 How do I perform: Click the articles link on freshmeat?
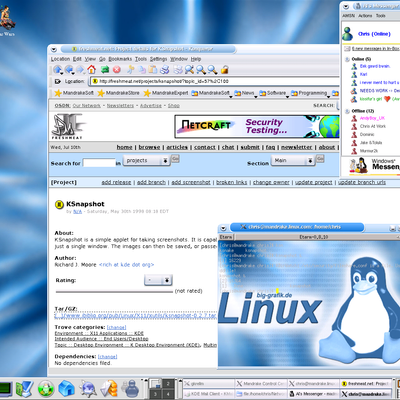[177, 147]
